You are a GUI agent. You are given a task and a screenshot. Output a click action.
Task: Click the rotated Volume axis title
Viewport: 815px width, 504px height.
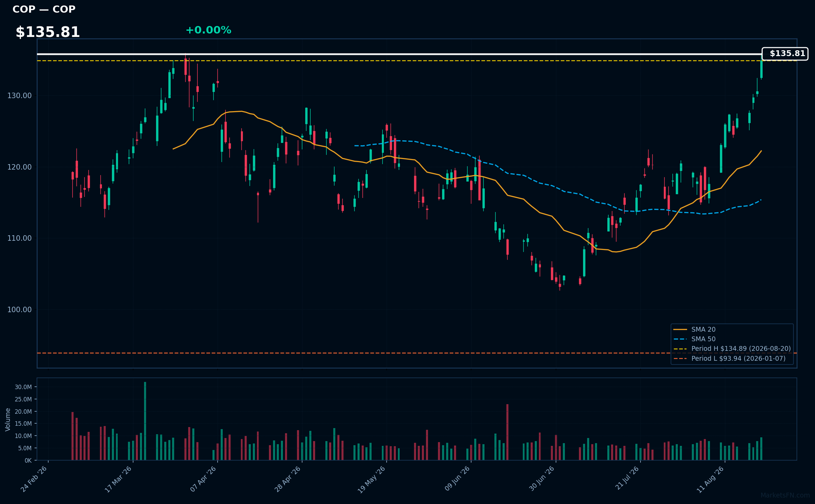[x=8, y=420]
